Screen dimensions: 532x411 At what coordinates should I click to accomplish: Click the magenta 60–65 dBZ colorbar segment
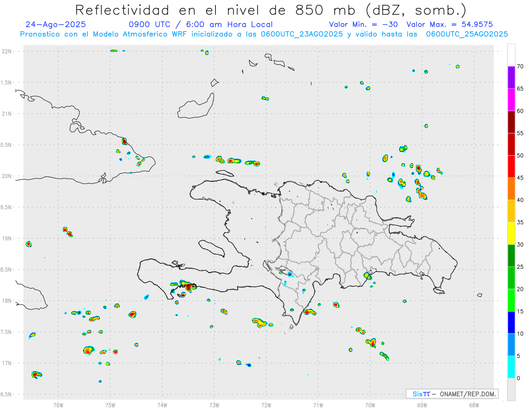(511, 100)
